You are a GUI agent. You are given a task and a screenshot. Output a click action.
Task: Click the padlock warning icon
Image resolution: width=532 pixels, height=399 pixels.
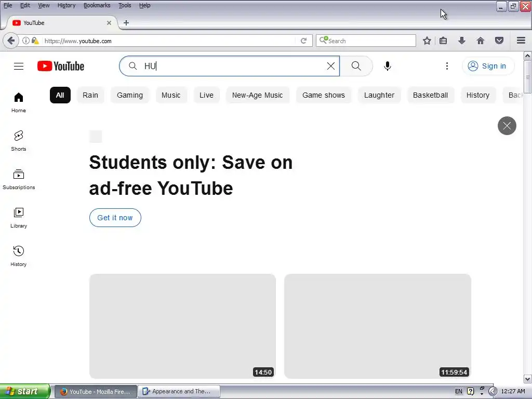click(35, 41)
